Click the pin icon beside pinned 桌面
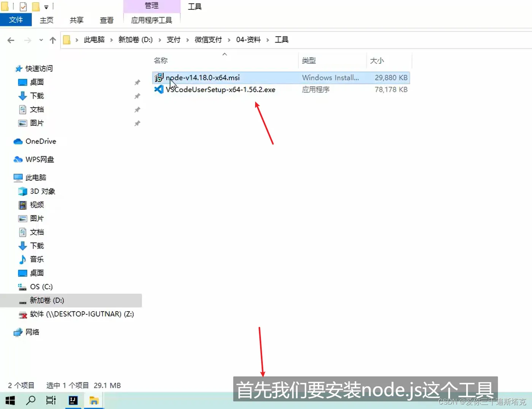Viewport: 532px width, 409px height. point(137,82)
